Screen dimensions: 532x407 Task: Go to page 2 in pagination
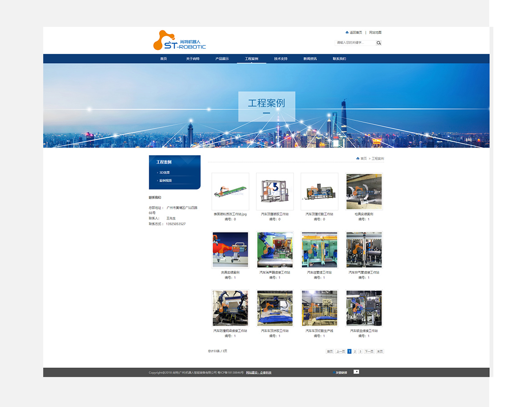click(355, 352)
